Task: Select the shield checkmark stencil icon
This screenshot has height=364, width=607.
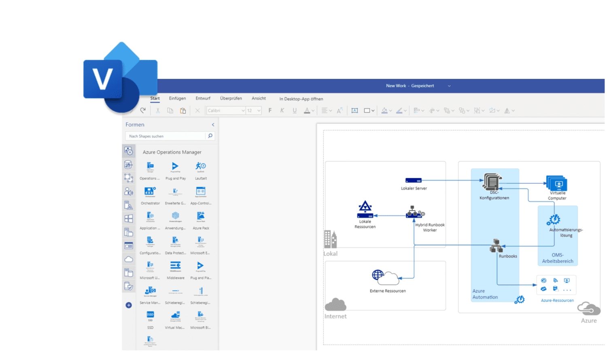Action: coord(129,286)
